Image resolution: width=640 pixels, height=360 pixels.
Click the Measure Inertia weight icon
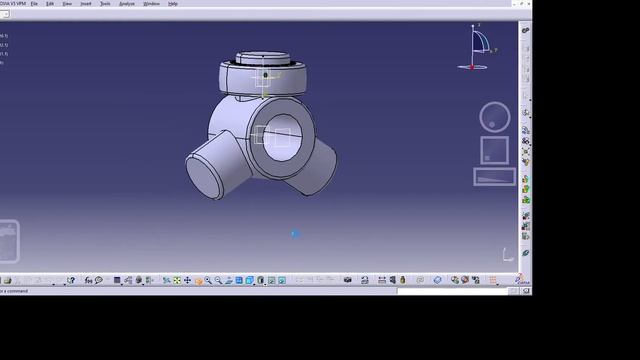point(403,280)
